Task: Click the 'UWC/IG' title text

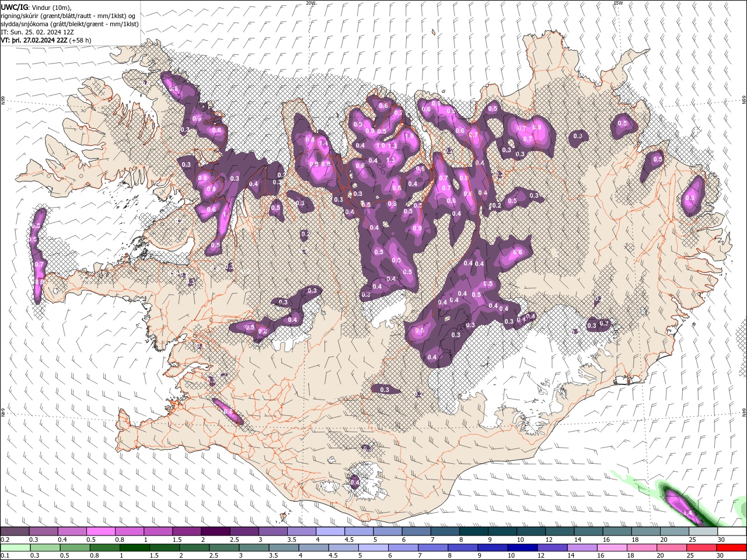Action: tap(15, 6)
